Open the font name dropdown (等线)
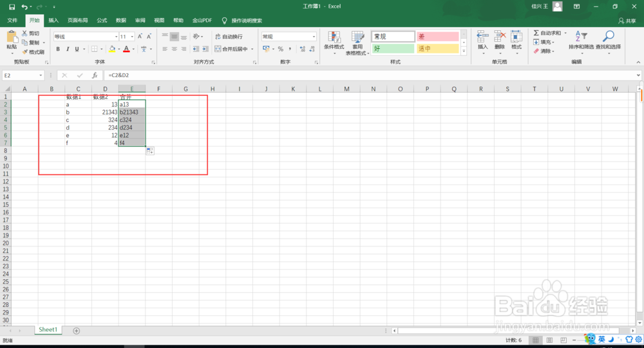Screen dimensions: 644x348 [116, 37]
